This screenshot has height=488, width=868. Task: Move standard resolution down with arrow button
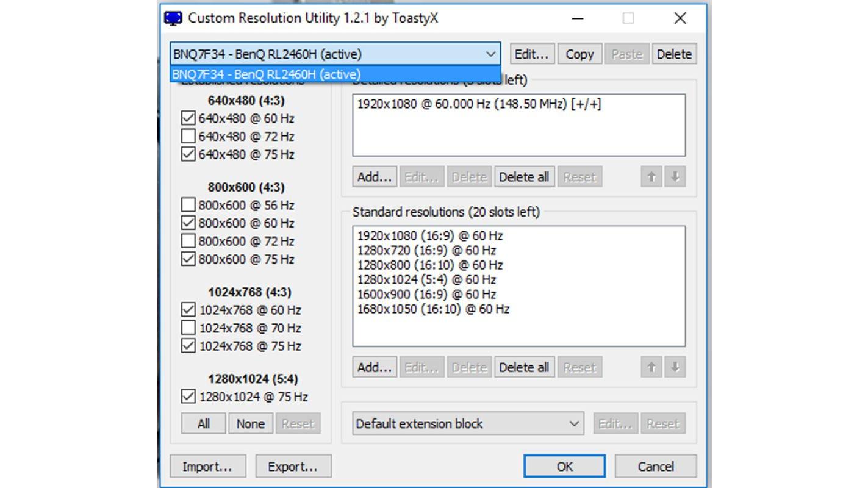675,367
